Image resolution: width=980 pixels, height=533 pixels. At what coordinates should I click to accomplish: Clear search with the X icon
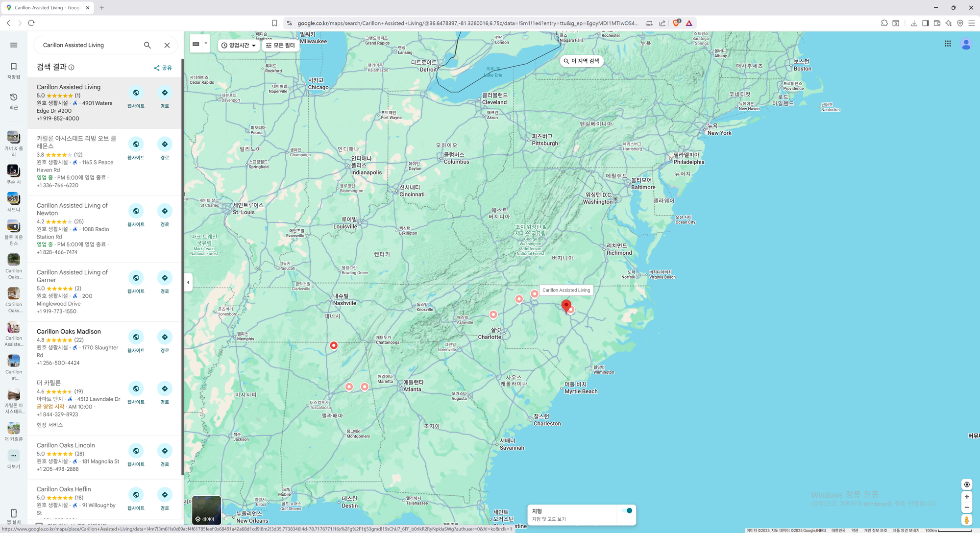[167, 45]
